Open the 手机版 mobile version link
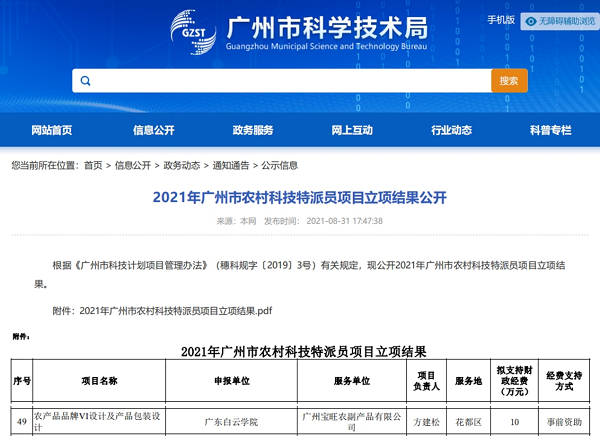Screen dimensions: 600x436 (x=501, y=20)
